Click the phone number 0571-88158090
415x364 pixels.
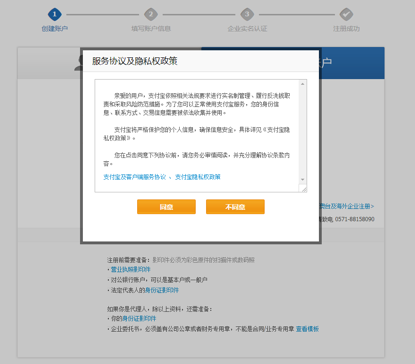click(355, 219)
